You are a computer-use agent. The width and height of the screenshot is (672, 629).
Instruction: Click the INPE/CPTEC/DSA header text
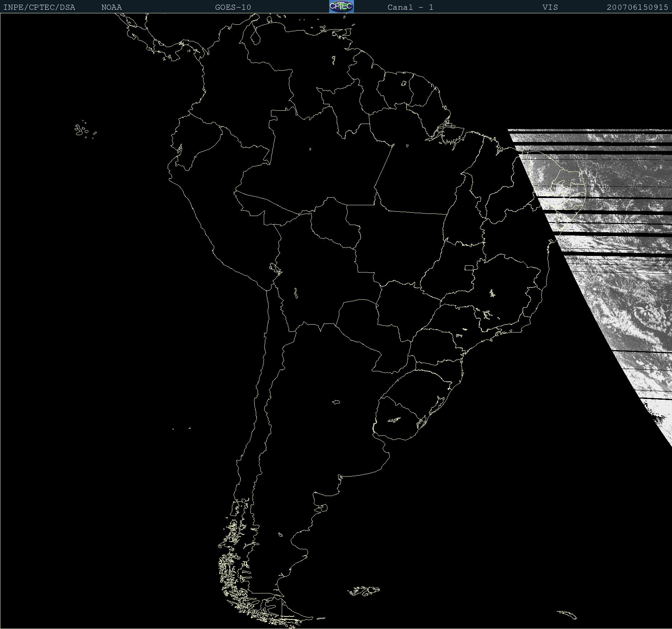[x=39, y=8]
